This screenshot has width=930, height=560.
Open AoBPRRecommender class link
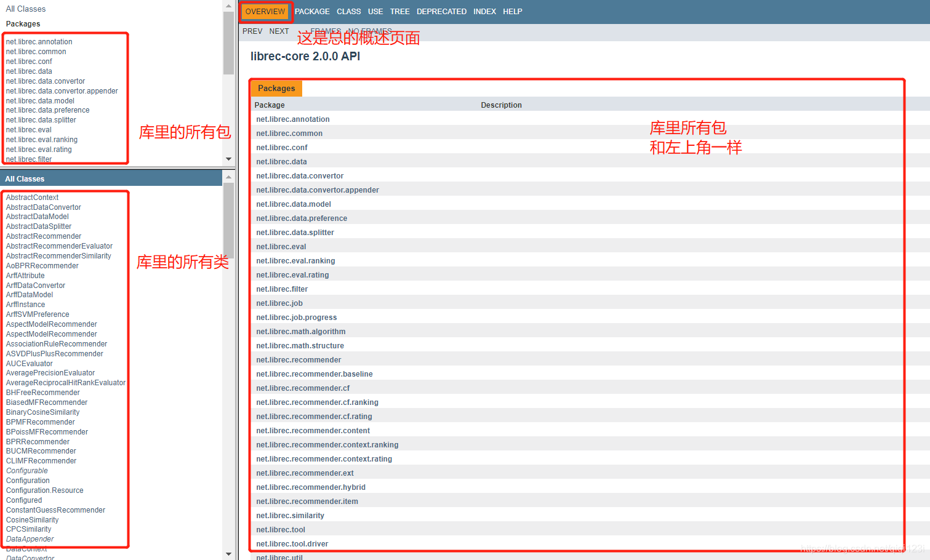42,266
